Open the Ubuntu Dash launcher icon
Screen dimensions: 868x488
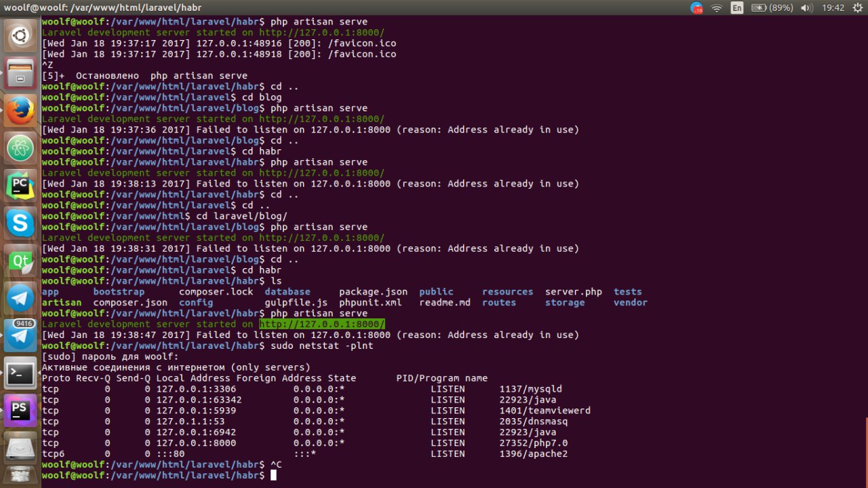(x=20, y=35)
